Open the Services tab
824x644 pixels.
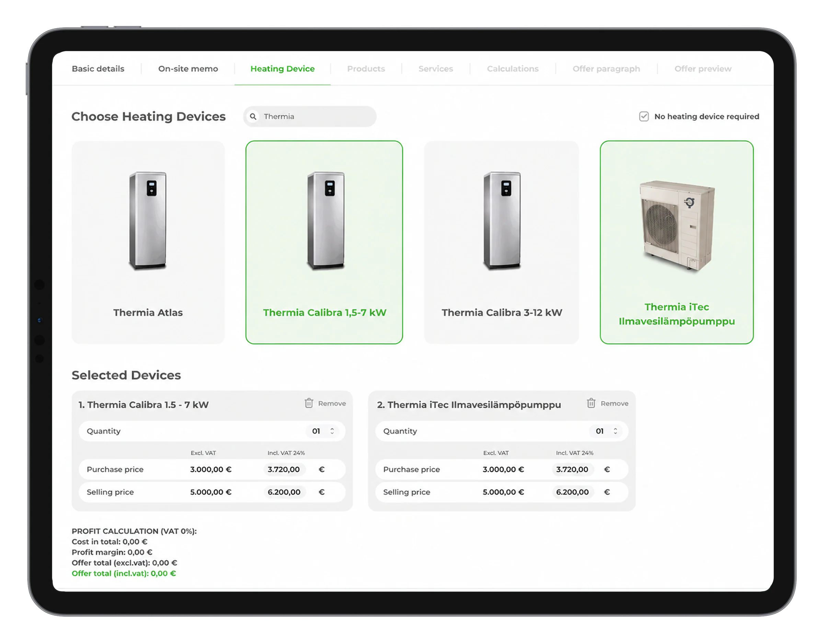click(x=436, y=69)
